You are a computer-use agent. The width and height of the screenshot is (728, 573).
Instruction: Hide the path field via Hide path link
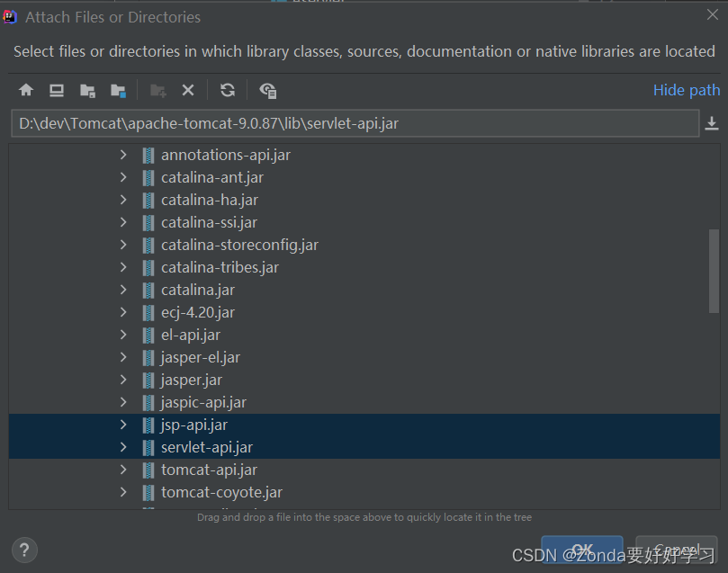pos(687,90)
